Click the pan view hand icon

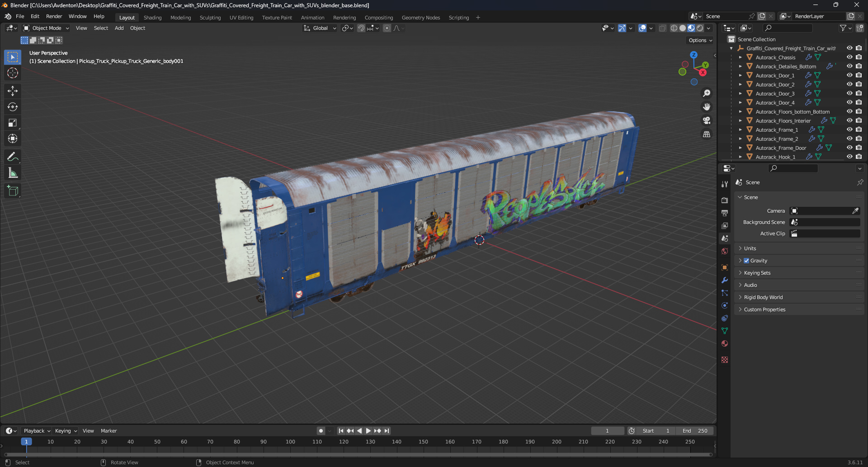click(706, 107)
